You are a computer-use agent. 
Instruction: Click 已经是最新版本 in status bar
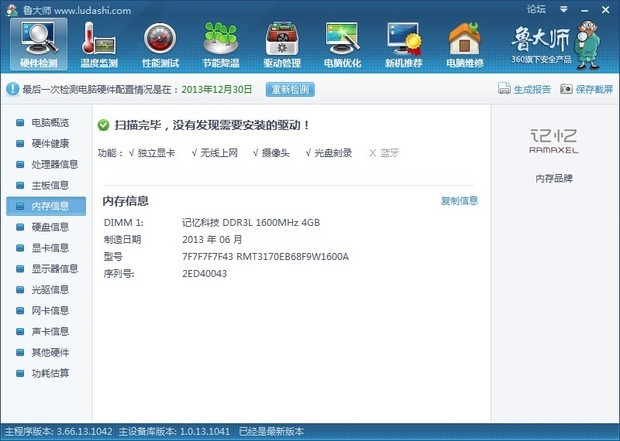pos(271,432)
